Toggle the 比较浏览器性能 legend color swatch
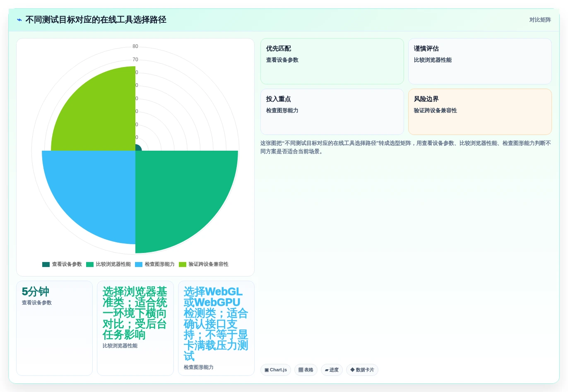Viewport: 568px width, 392px height. point(90,265)
